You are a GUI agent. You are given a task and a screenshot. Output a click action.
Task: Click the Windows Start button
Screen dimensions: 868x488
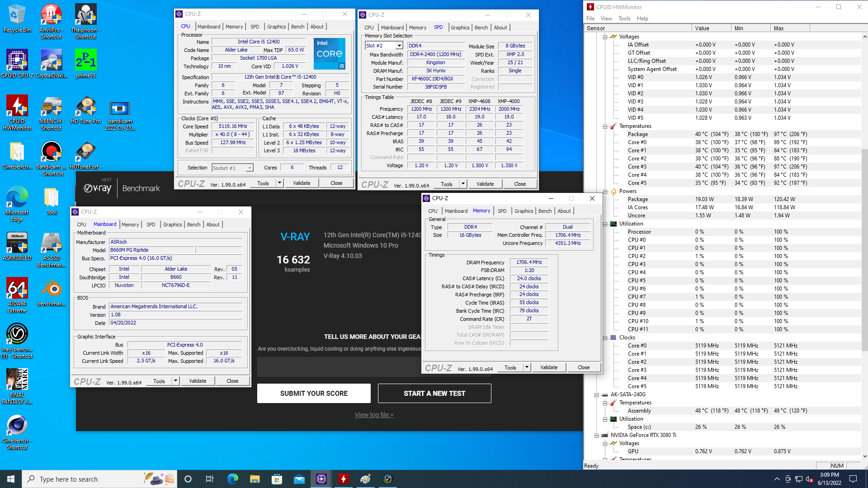[11, 479]
